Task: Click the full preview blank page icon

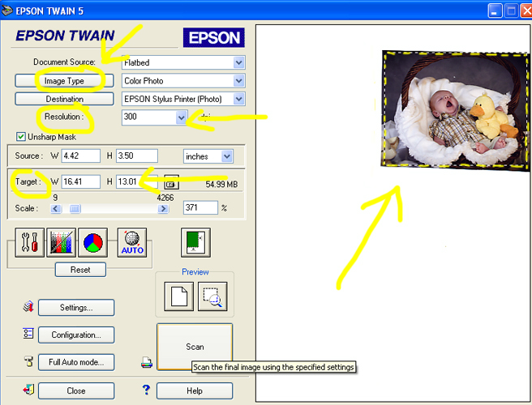Action: 178,296
